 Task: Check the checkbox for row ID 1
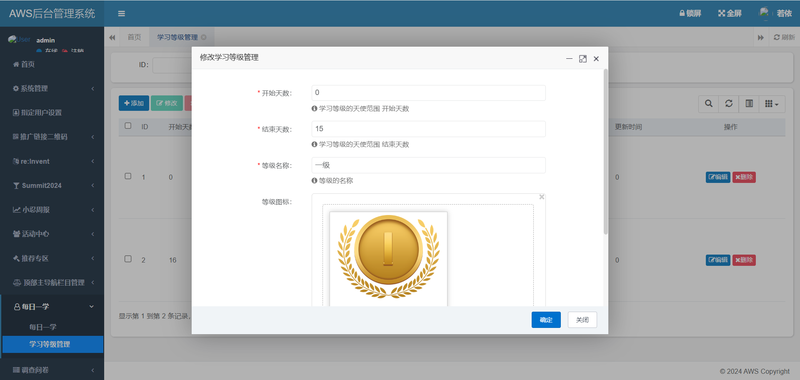click(128, 176)
